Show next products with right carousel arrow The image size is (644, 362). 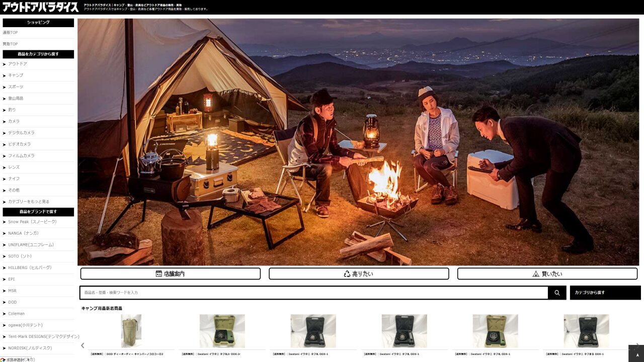637,345
